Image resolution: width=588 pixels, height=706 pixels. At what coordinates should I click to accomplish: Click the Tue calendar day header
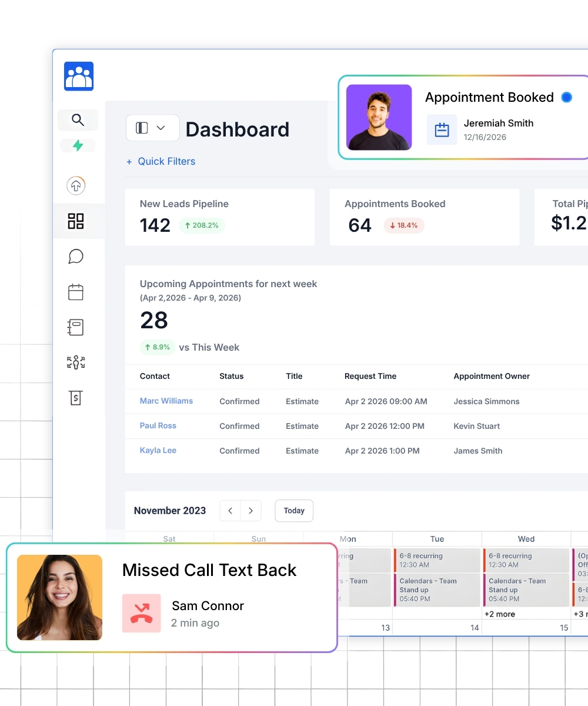tap(437, 539)
